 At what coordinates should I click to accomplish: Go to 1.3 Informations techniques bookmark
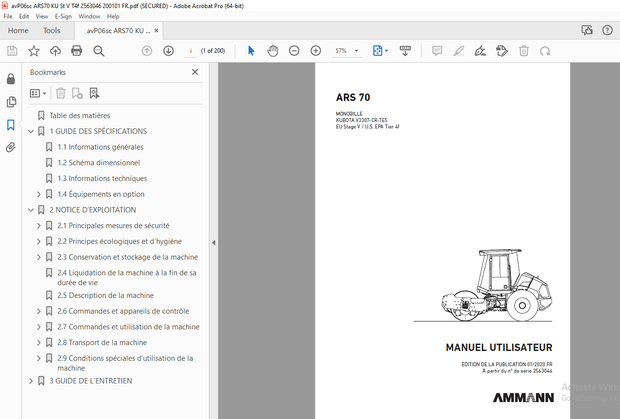[102, 179]
